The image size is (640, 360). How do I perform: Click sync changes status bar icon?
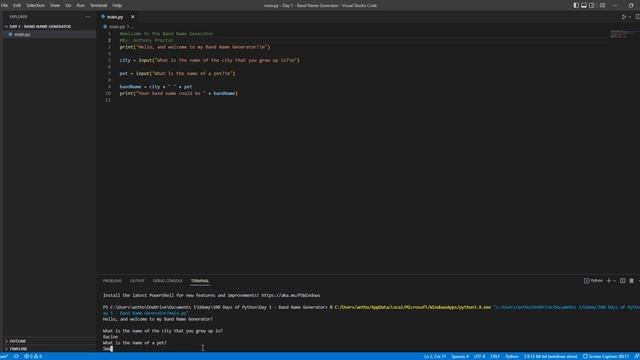16,356
